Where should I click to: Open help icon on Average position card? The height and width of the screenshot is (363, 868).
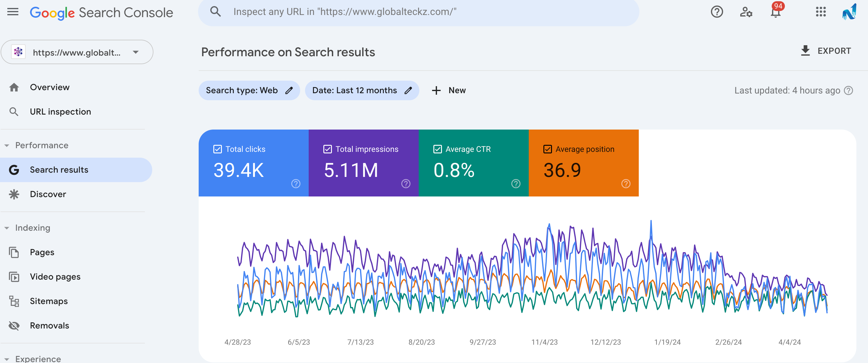coord(626,184)
